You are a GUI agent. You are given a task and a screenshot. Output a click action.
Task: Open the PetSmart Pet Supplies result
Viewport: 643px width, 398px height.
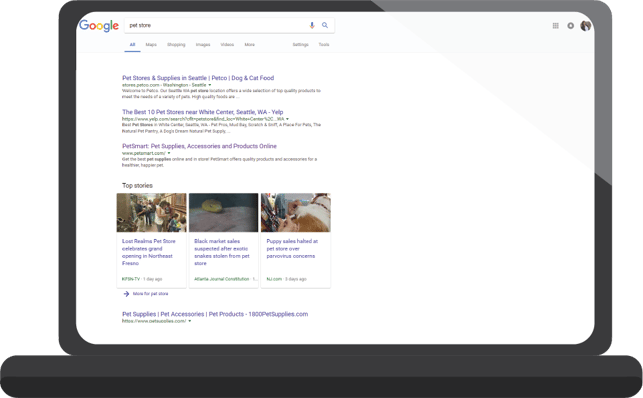199,146
